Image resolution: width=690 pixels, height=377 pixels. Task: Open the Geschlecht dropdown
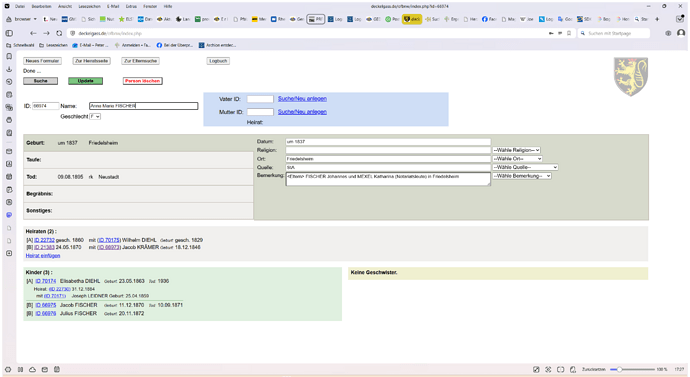tap(95, 117)
